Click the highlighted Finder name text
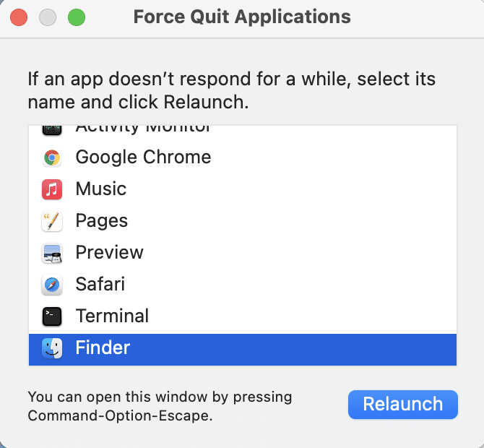Image resolution: width=484 pixels, height=448 pixels. point(103,348)
